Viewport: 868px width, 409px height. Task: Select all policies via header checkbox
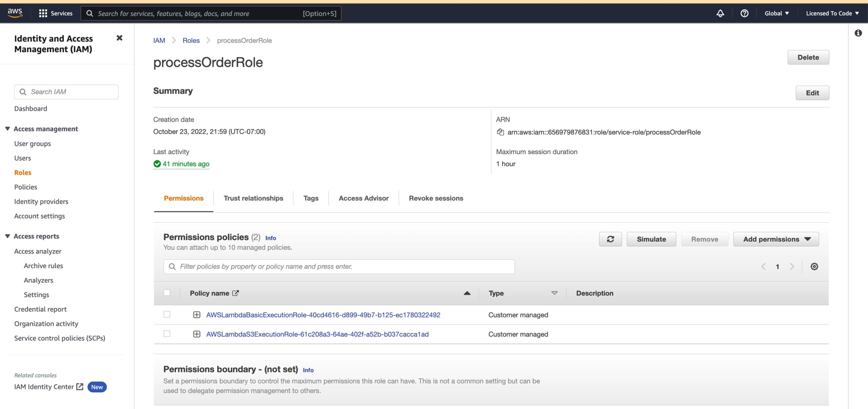pyautogui.click(x=167, y=292)
